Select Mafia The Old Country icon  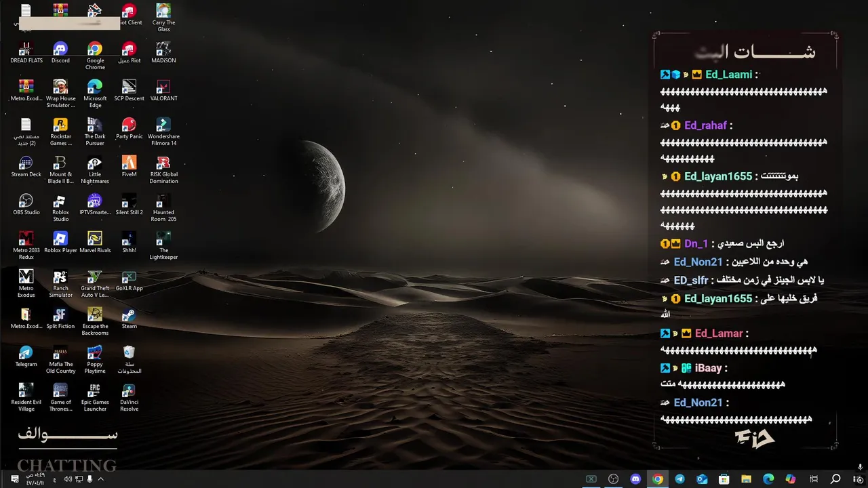coord(60,359)
